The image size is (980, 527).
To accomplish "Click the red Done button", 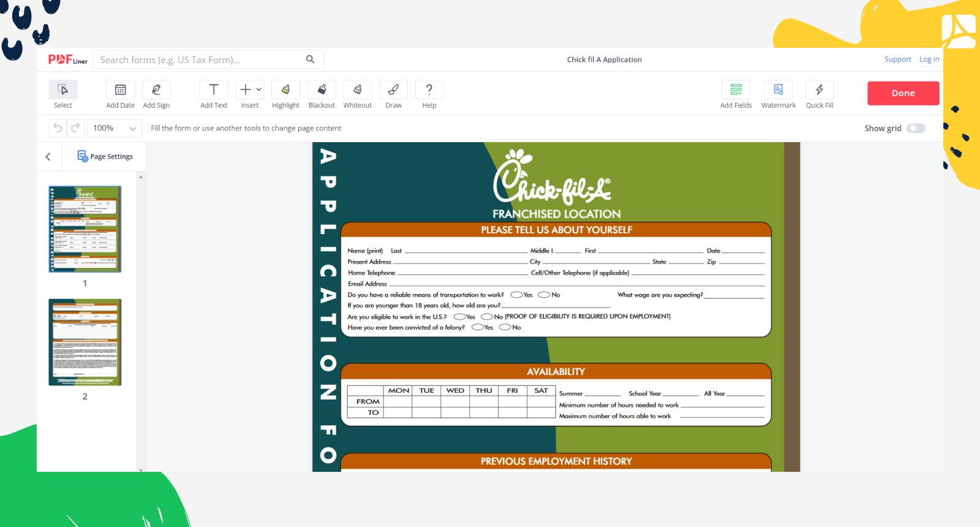I will (903, 93).
